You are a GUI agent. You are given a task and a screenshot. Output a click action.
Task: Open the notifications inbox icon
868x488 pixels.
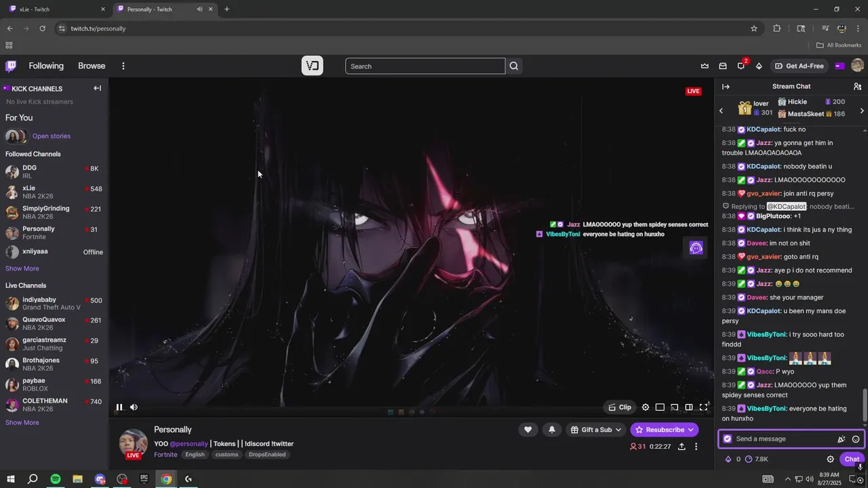(x=723, y=66)
